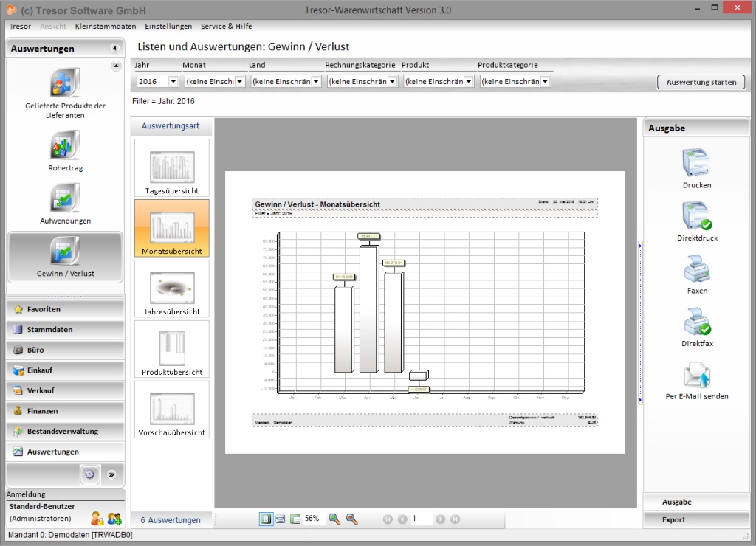Collapse the Auswertungen sidebar panel arrow
The height and width of the screenshot is (546, 756).
(x=114, y=49)
